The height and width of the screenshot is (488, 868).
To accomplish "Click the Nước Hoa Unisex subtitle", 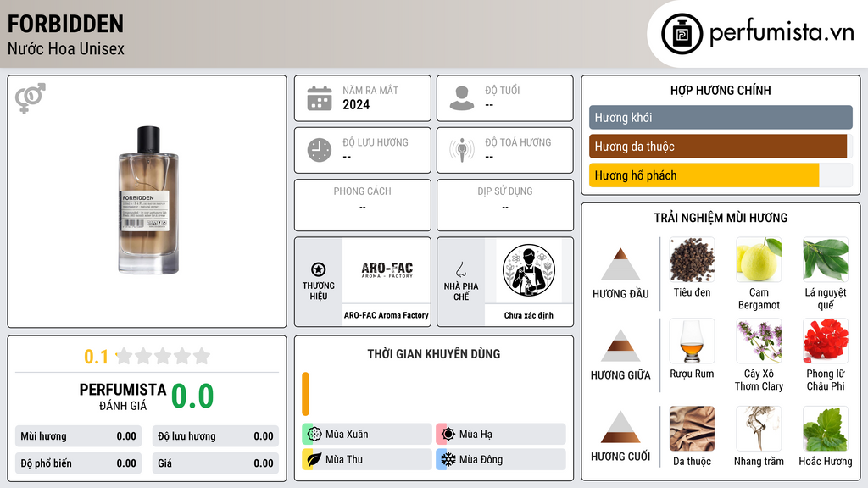I will pyautogui.click(x=66, y=48).
